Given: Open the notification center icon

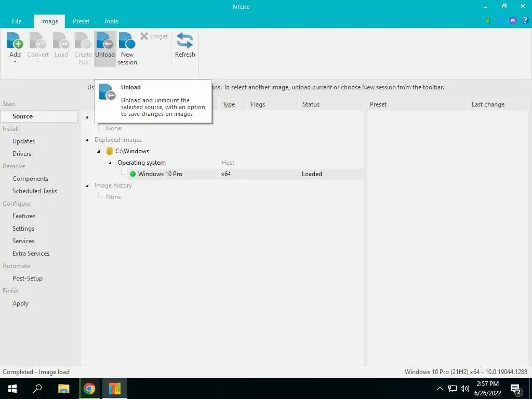Looking at the screenshot, I should click(x=516, y=389).
